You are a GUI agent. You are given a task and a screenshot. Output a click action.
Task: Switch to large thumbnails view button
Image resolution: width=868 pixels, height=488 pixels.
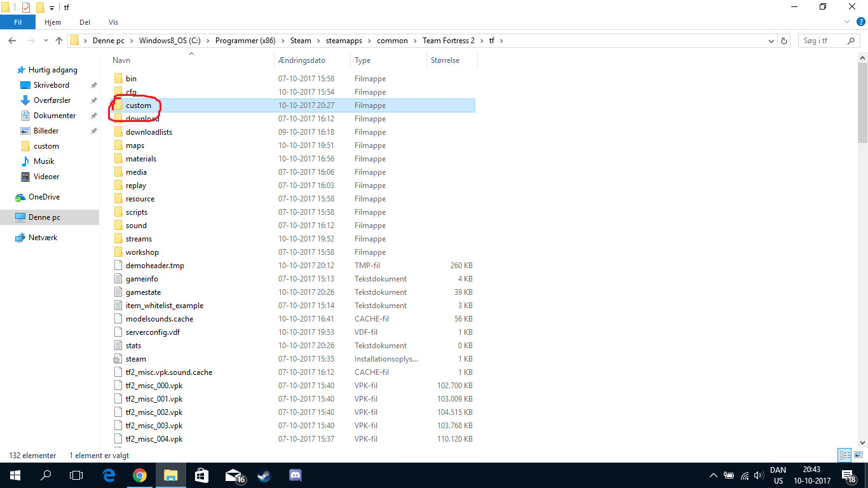858,455
